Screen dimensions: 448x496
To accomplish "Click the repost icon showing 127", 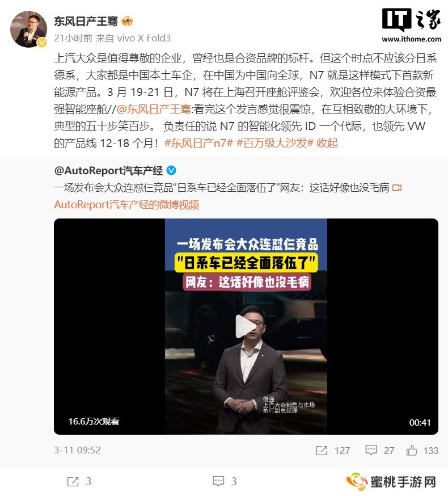I will click(x=322, y=451).
